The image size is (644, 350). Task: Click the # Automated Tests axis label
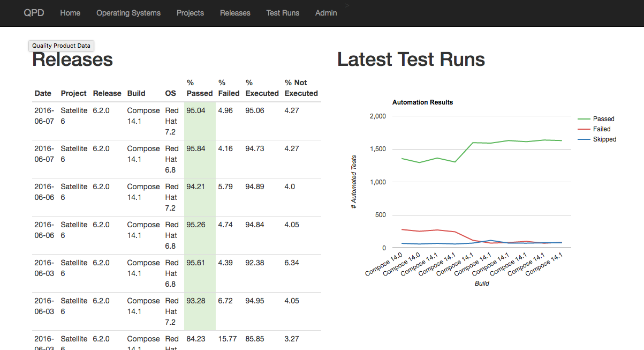click(x=353, y=182)
